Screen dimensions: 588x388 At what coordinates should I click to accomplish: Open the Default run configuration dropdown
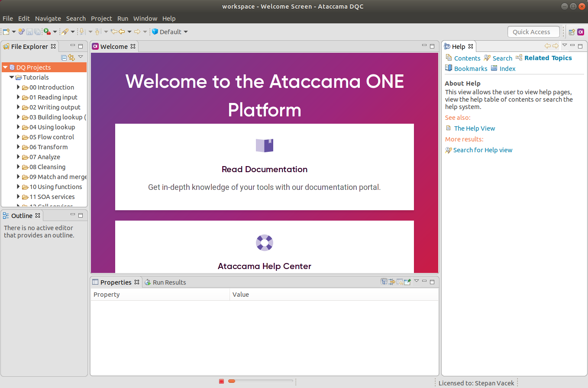[186, 32]
